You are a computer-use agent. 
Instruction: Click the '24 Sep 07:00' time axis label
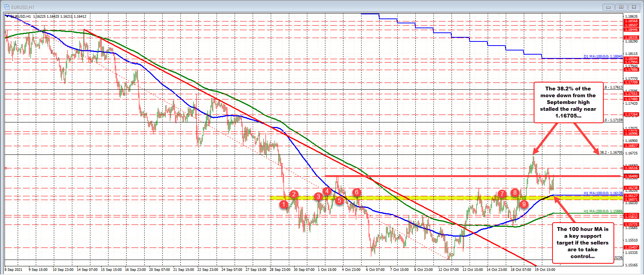[x=232, y=270]
